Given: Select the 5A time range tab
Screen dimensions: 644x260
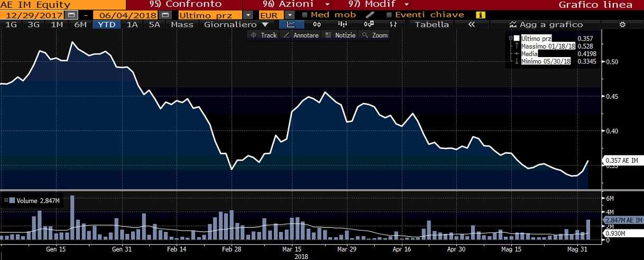Looking at the screenshot, I should click(155, 24).
